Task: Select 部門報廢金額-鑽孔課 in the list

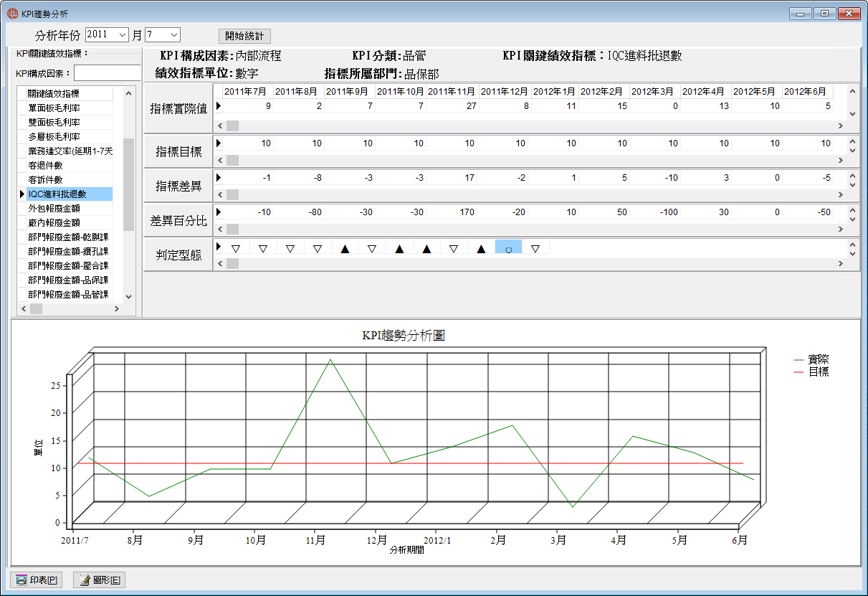Action: pyautogui.click(x=70, y=251)
